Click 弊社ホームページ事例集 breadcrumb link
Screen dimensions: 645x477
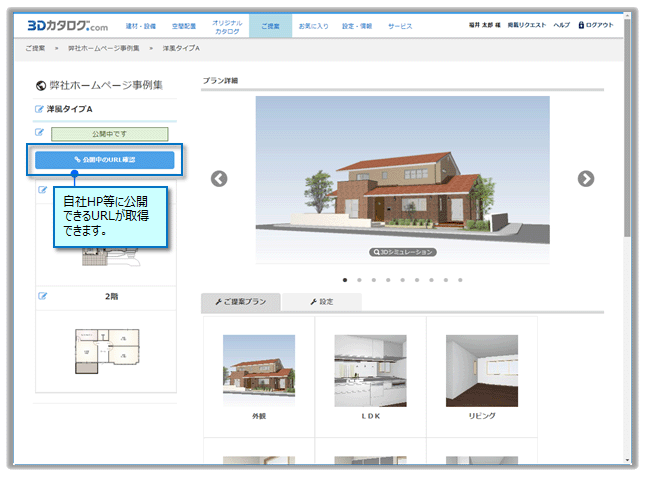pos(104,48)
